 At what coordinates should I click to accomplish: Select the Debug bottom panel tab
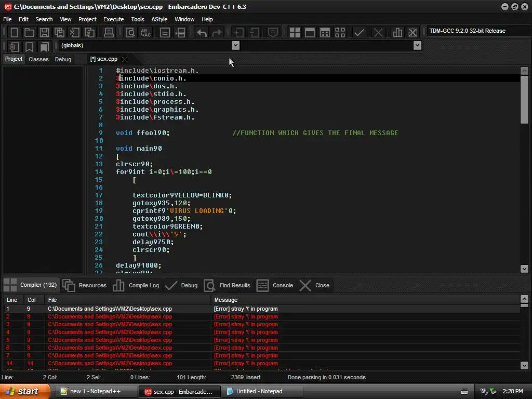tap(181, 285)
